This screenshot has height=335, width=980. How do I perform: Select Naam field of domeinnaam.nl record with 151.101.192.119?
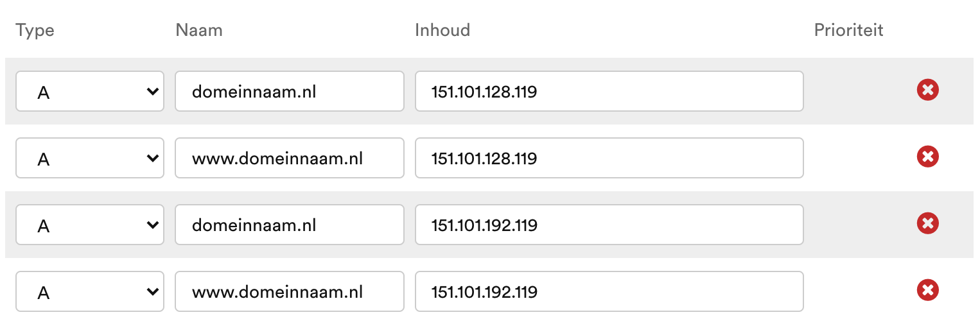[x=289, y=225]
